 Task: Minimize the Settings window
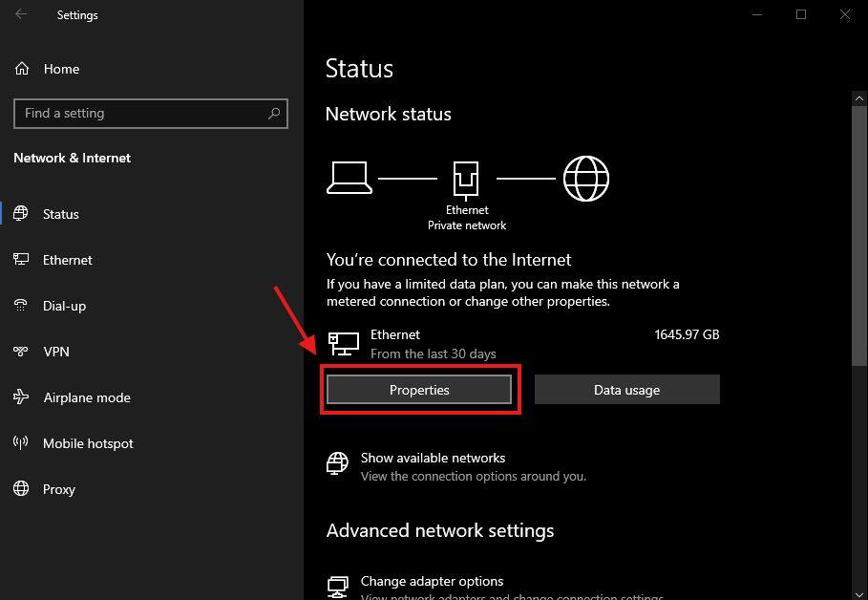pyautogui.click(x=757, y=14)
